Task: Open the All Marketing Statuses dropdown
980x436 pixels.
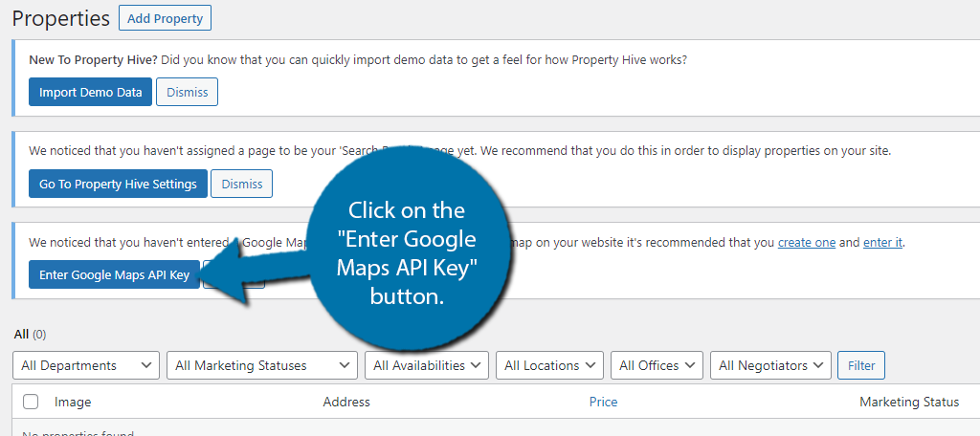Action: pyautogui.click(x=261, y=365)
